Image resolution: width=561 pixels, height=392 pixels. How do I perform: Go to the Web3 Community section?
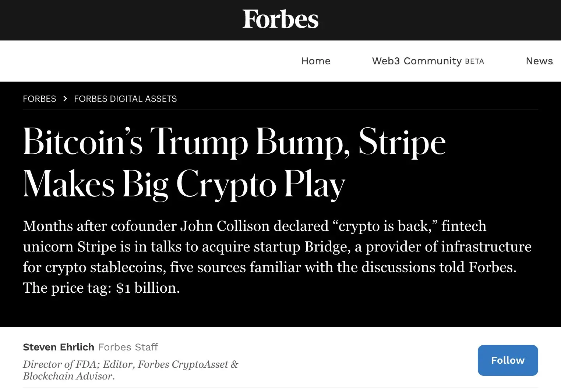(416, 61)
